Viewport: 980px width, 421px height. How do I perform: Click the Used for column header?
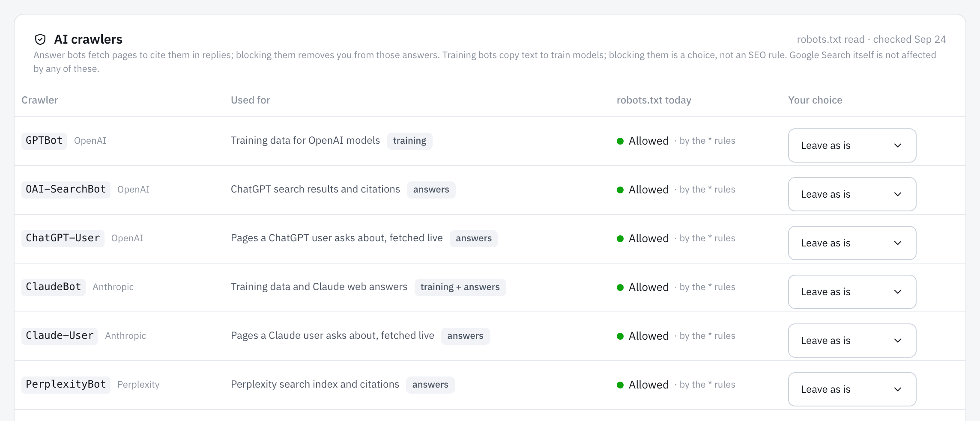(251, 100)
